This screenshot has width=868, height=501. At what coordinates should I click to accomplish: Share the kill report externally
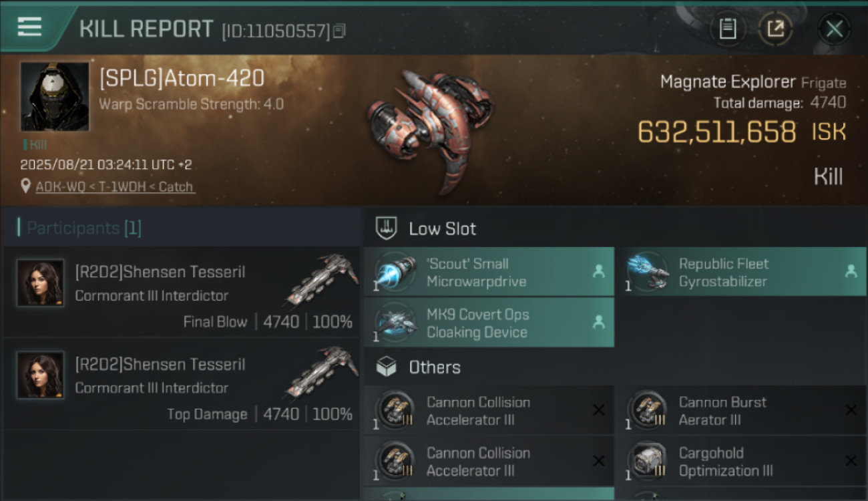point(775,29)
